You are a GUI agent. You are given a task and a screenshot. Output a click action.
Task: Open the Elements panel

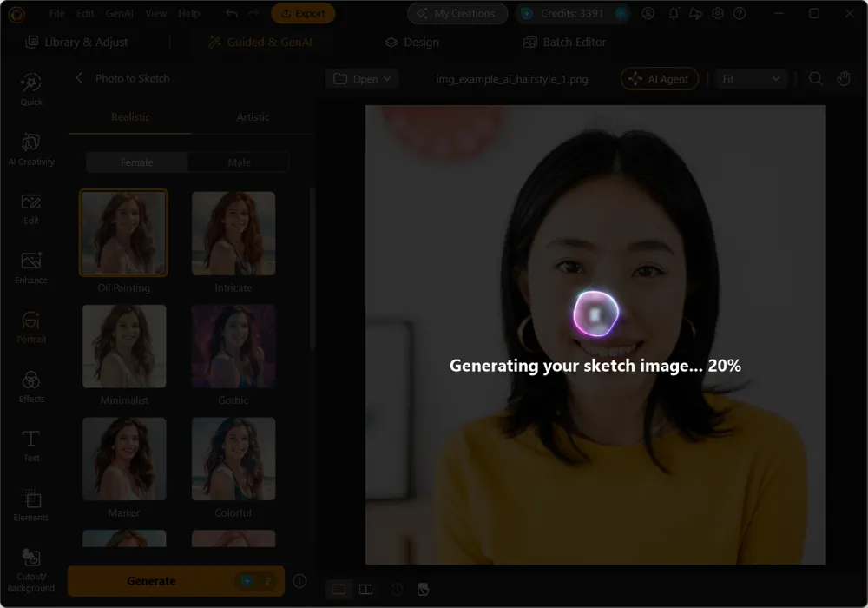(31, 505)
